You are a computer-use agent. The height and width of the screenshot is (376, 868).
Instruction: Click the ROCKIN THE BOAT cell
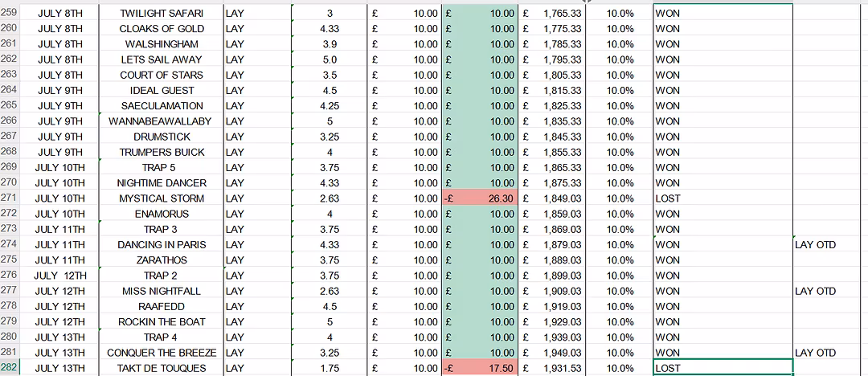(x=162, y=322)
